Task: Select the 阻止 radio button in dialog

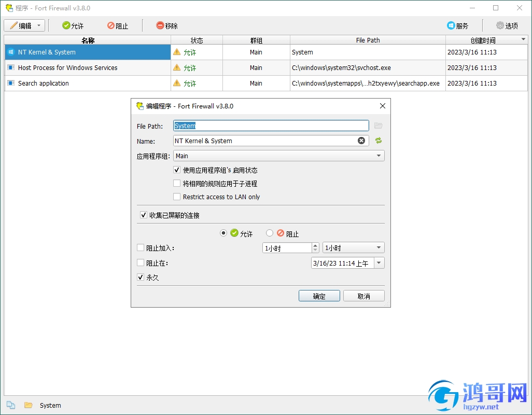Action: click(270, 233)
